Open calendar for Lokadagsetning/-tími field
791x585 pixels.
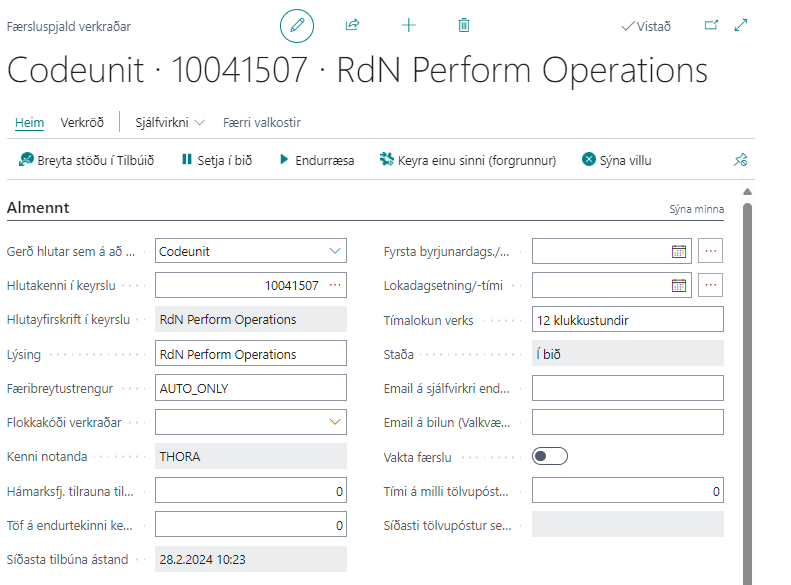click(x=679, y=285)
